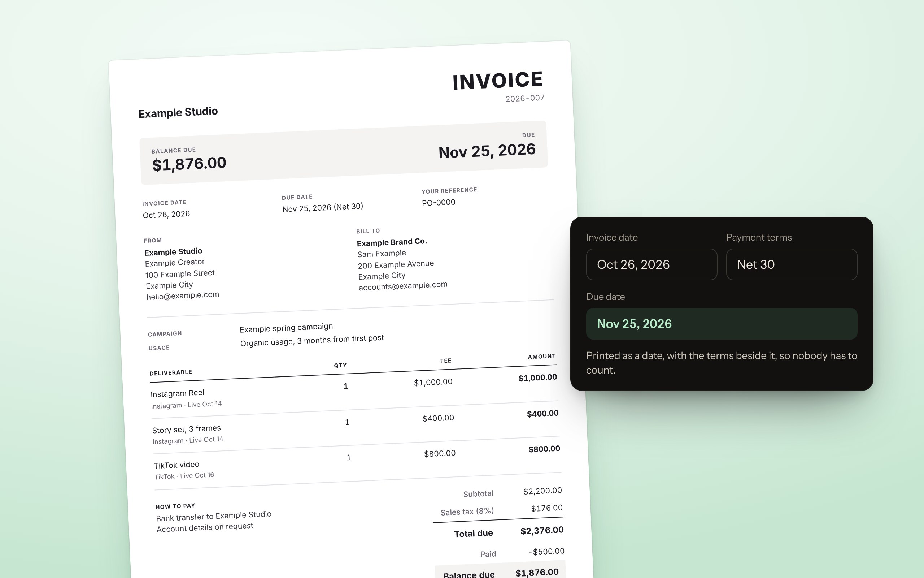Click the FEE column header
Viewport: 924px width, 578px height.
click(446, 361)
